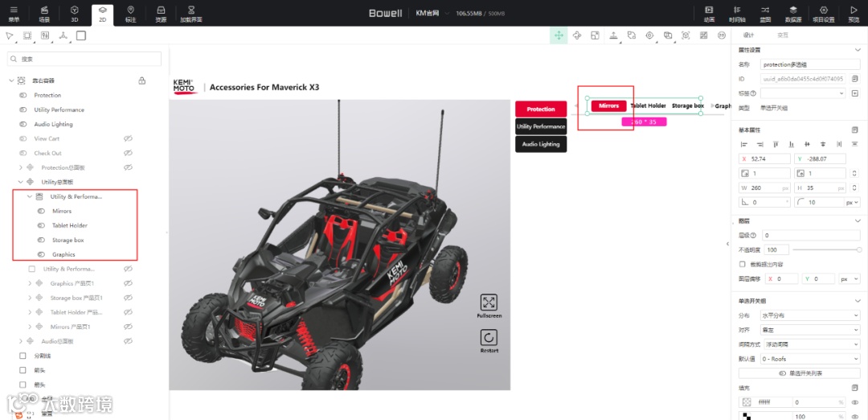
Task: Expand the Audio总面板 group
Action: tap(21, 341)
